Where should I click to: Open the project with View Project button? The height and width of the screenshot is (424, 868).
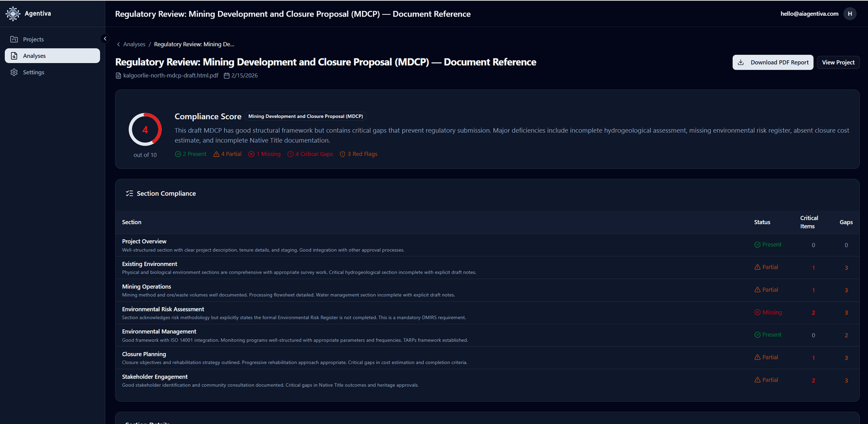click(838, 62)
